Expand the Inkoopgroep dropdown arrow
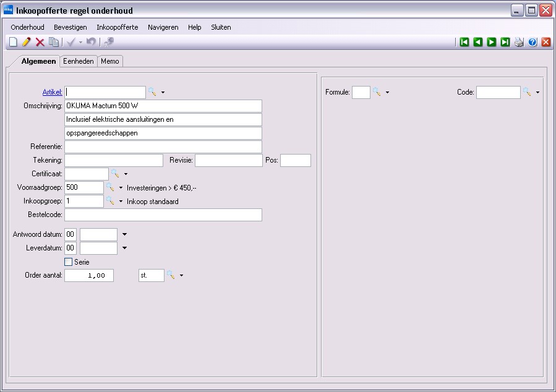Viewport: 556px width, 392px height. [x=121, y=202]
